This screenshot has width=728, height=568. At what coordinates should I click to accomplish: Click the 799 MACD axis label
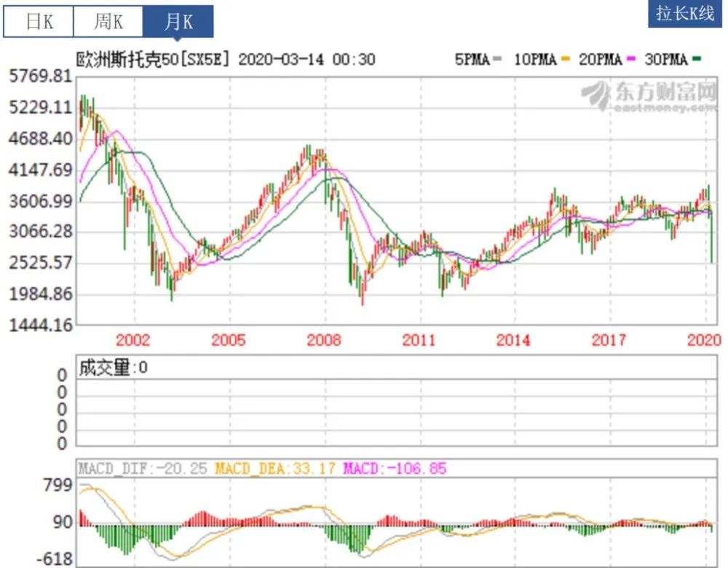[x=58, y=485]
